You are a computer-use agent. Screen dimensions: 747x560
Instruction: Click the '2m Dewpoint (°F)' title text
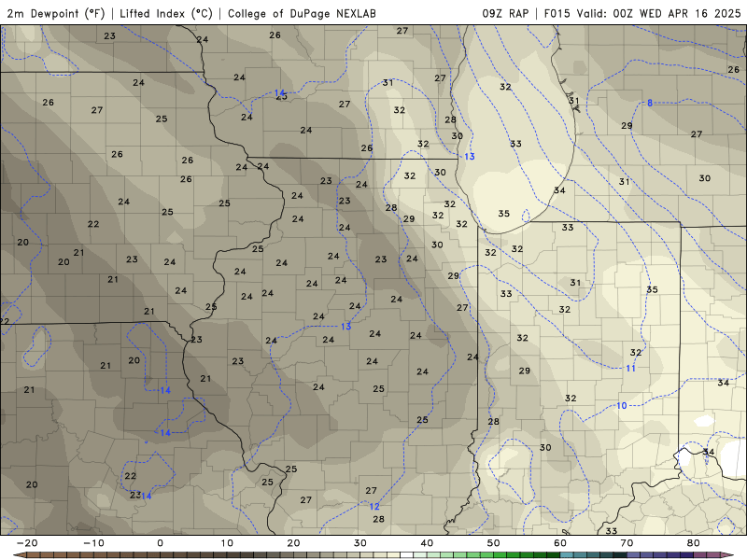[x=56, y=13]
